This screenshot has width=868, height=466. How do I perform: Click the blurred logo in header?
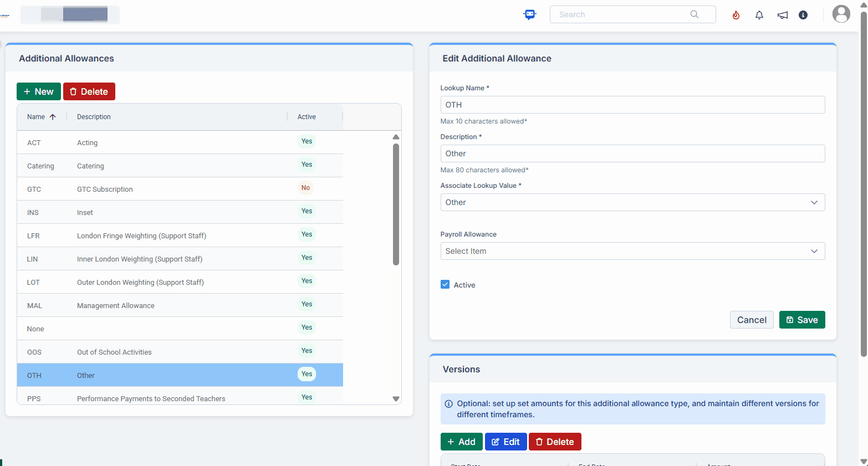coord(70,14)
